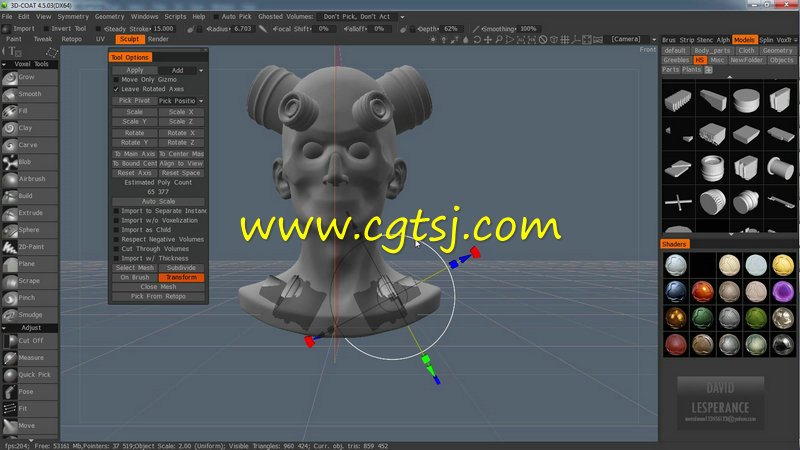This screenshot has width=800, height=450.
Task: Click the Apply button
Action: click(x=135, y=70)
